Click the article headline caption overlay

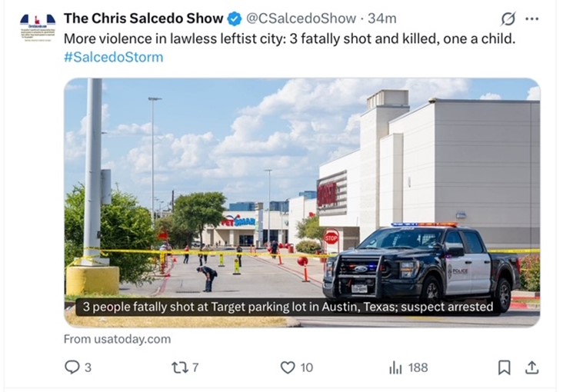[x=288, y=307]
